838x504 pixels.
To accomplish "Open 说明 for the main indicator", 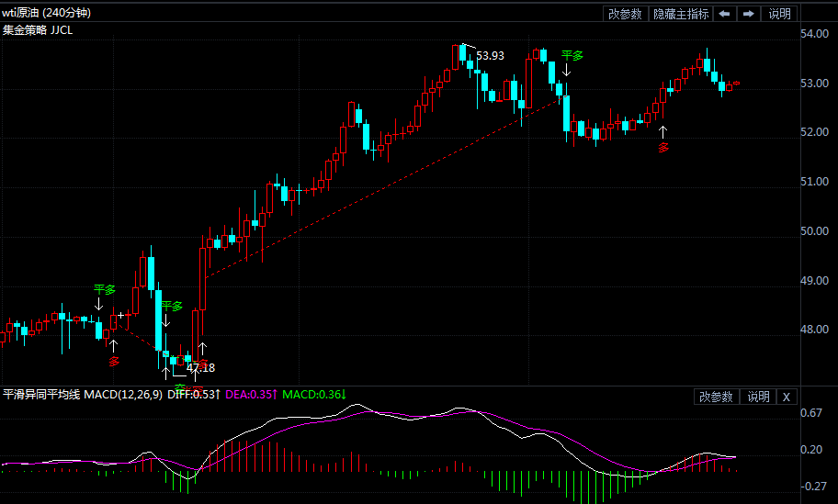I will (779, 14).
